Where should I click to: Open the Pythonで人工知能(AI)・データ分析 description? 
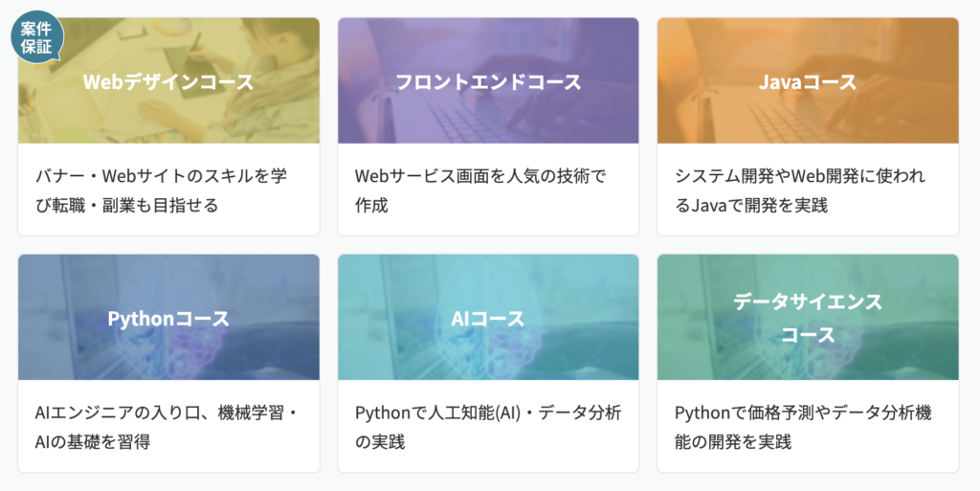[488, 427]
